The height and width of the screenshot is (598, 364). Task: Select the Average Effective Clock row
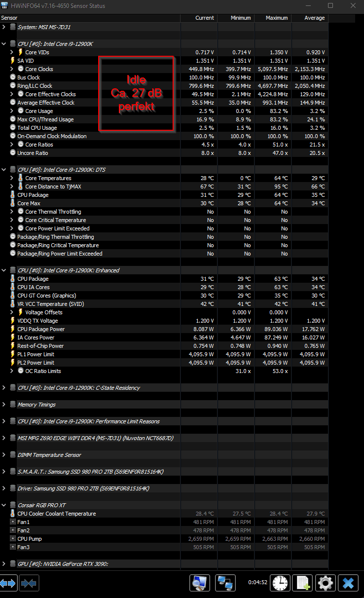coord(164,103)
